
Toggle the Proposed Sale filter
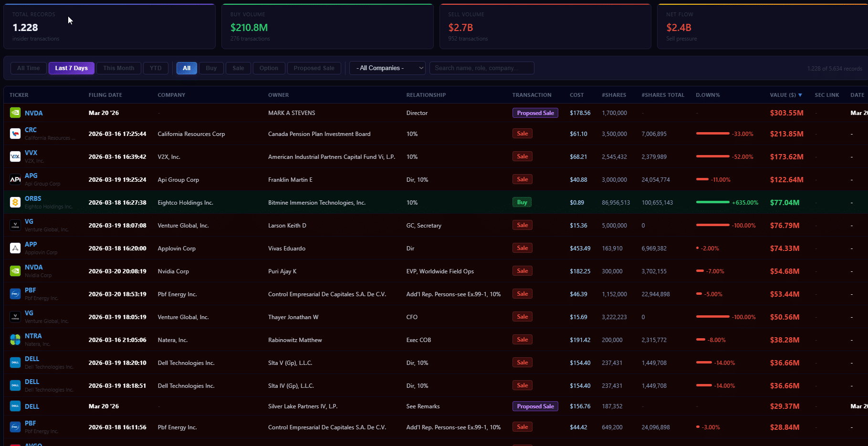[314, 68]
